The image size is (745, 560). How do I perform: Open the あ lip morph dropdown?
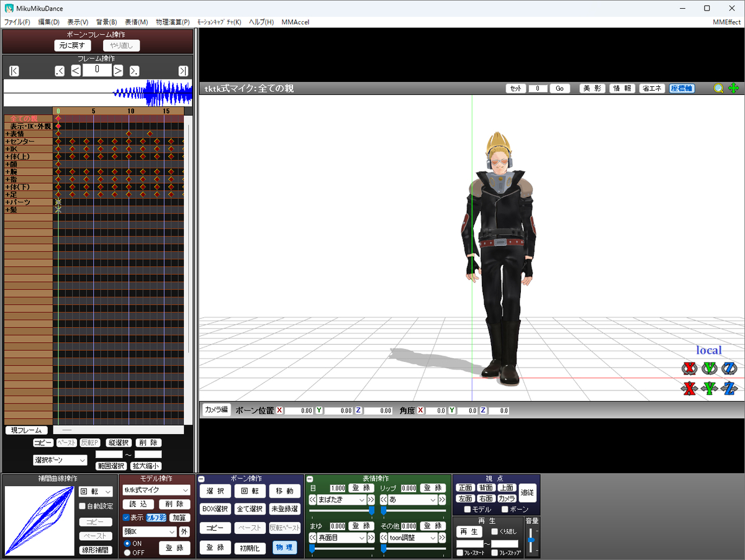(x=413, y=500)
